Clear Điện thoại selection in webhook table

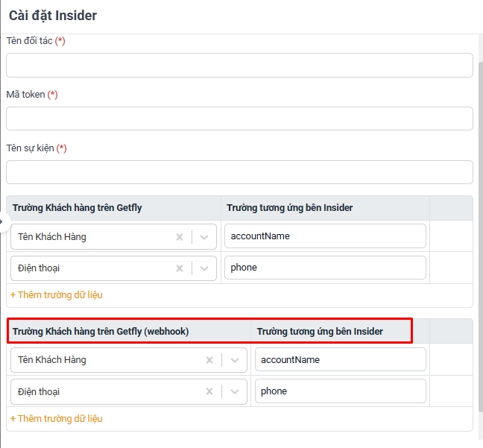(209, 391)
